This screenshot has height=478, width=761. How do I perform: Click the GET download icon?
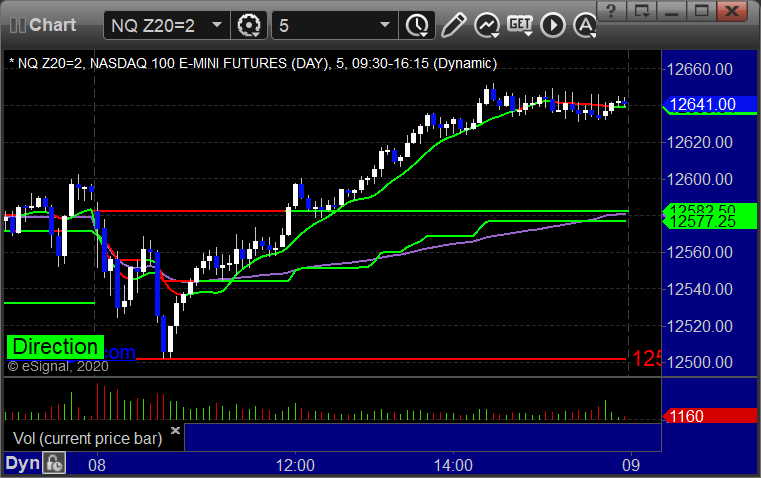pyautogui.click(x=520, y=25)
